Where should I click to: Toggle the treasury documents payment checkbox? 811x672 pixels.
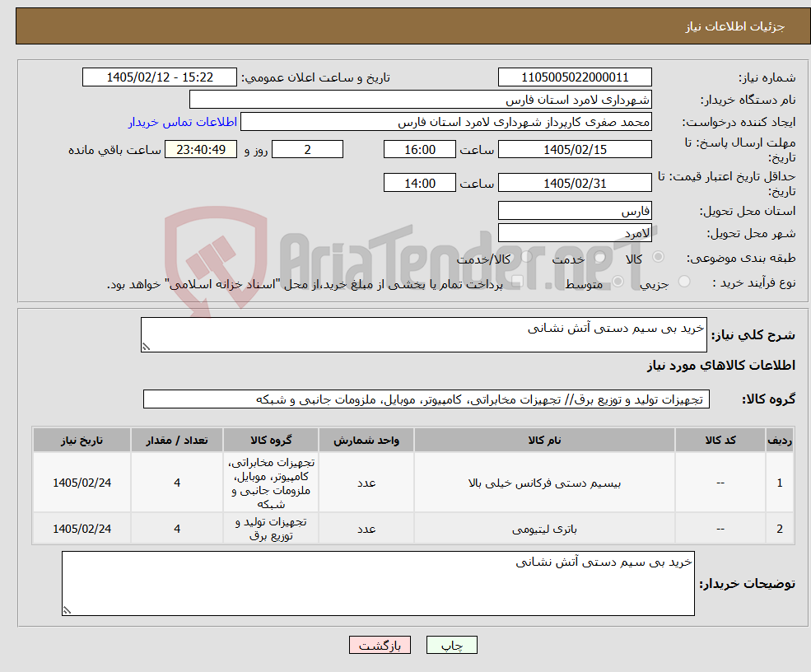(x=517, y=282)
